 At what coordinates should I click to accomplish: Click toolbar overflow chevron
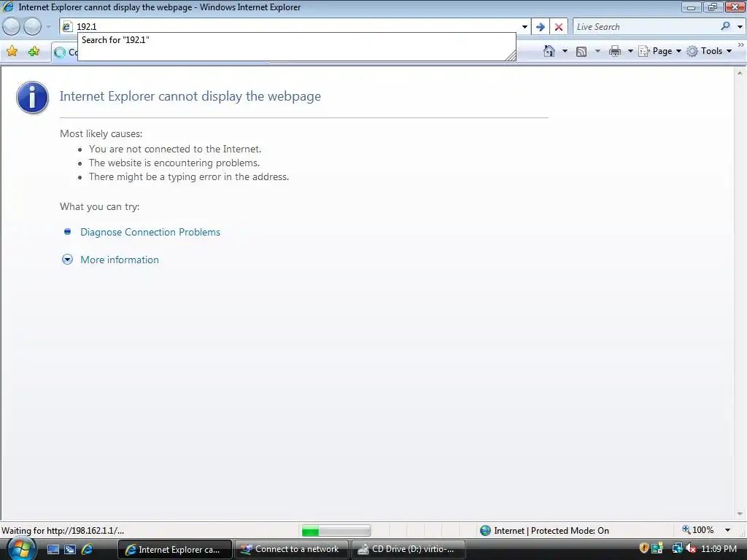click(741, 44)
